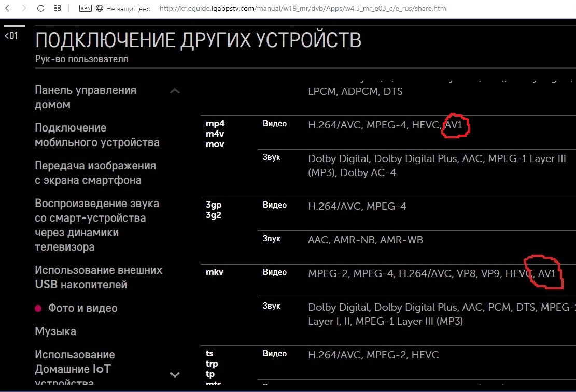Click the circled AV1 in the mkv row
Screen dimensions: 576x392
[x=546, y=273]
